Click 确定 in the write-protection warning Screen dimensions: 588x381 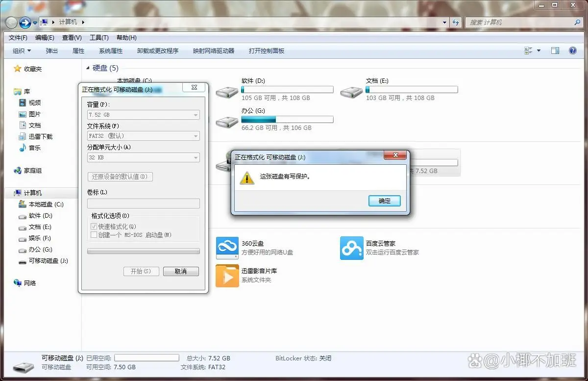384,201
